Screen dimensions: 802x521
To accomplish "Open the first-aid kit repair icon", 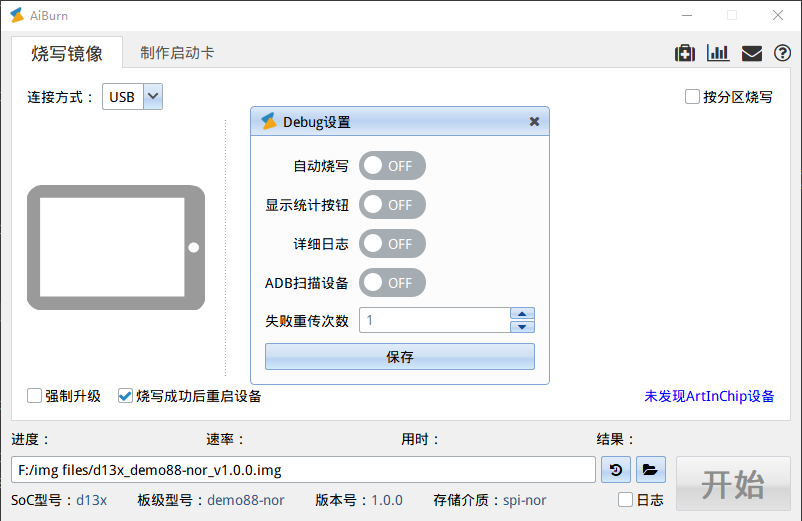I will pos(684,53).
